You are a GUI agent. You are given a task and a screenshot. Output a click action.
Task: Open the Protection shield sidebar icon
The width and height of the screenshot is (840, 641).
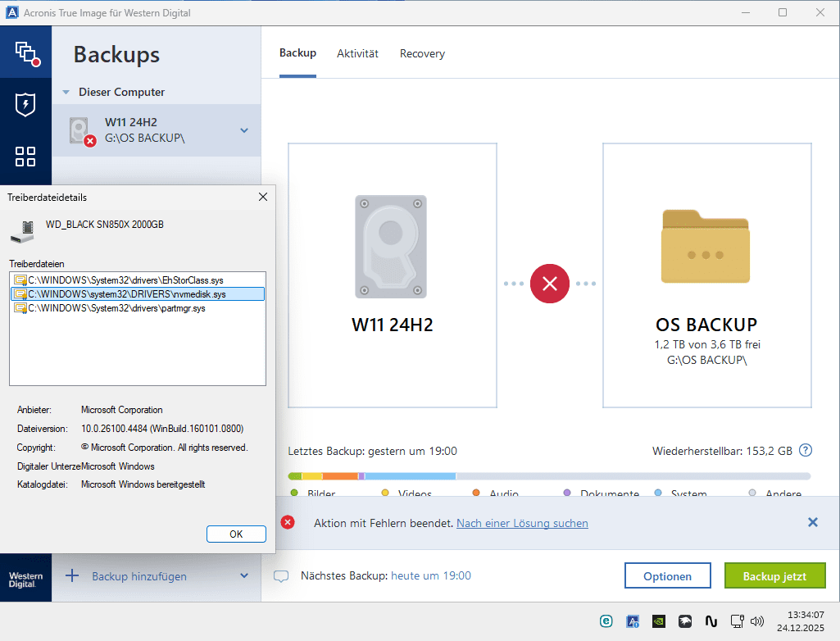(x=25, y=104)
